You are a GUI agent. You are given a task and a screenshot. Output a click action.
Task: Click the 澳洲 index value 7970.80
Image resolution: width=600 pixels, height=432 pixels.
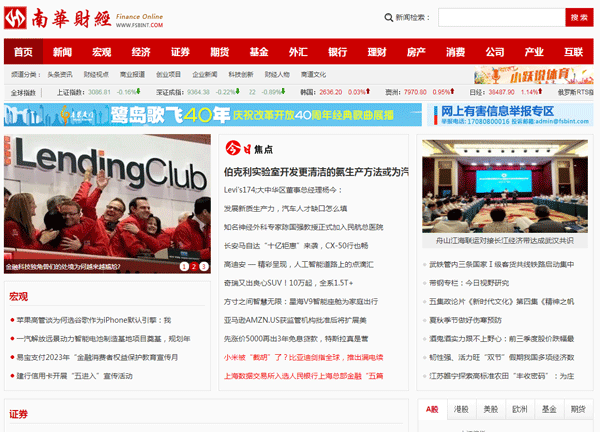[415, 92]
